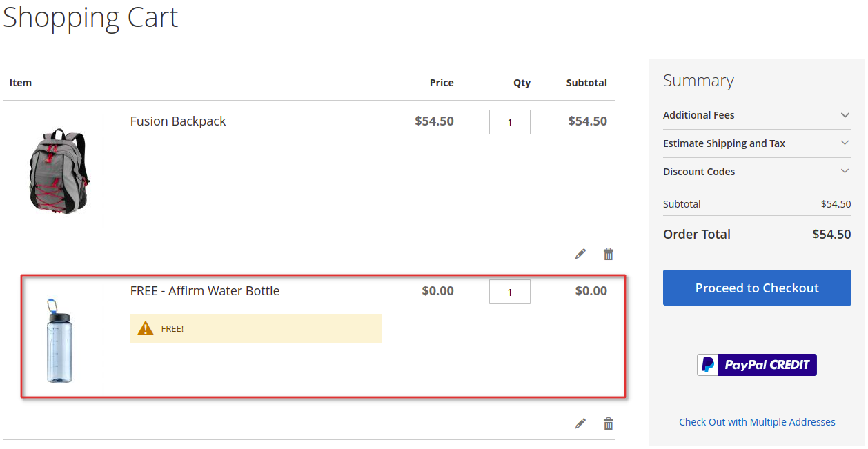Click the Subtotal column header
This screenshot has height=449, width=868.
(586, 83)
